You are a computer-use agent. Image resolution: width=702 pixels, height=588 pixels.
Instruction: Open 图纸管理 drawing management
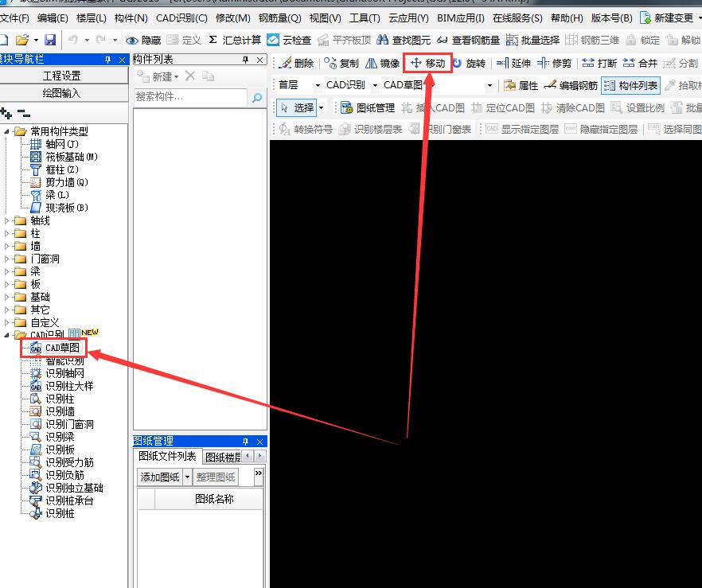[368, 107]
